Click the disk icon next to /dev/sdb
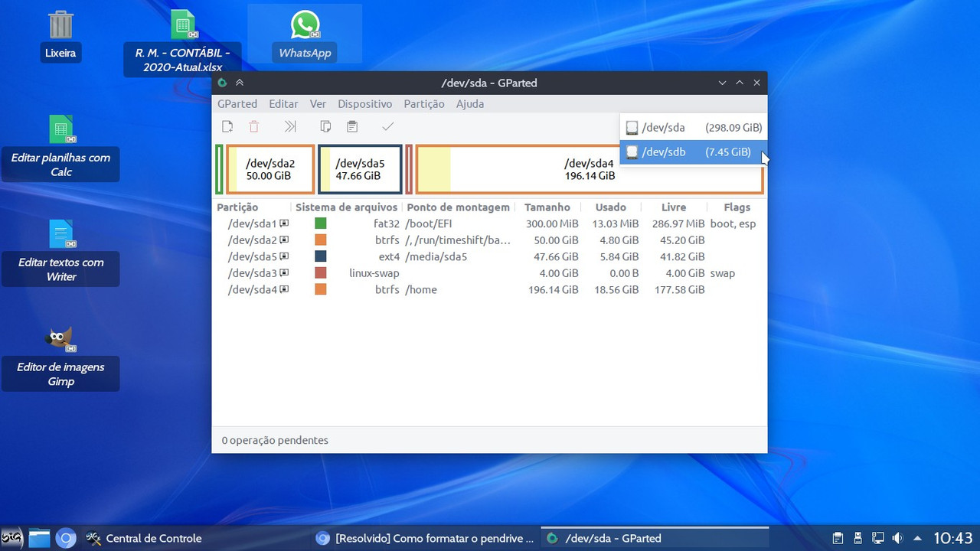 pyautogui.click(x=632, y=152)
